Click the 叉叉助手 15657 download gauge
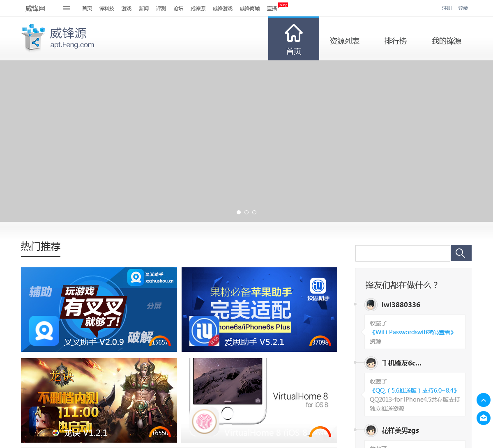The width and height of the screenshot is (493, 448). coord(160,341)
